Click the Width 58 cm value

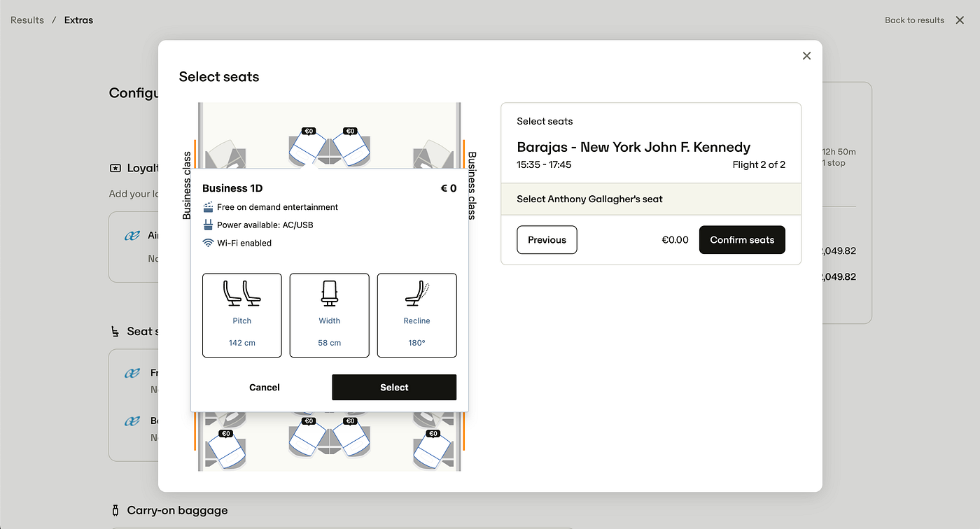click(329, 343)
